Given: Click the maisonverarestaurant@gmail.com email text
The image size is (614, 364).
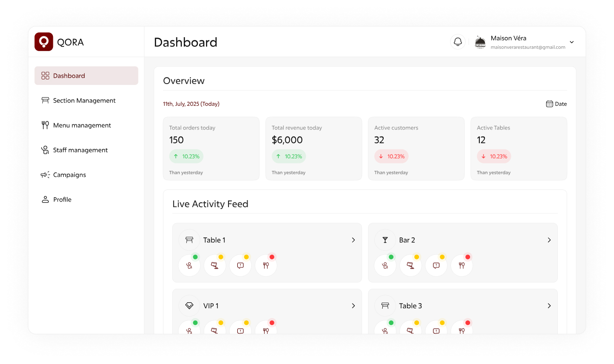Looking at the screenshot, I should 528,47.
